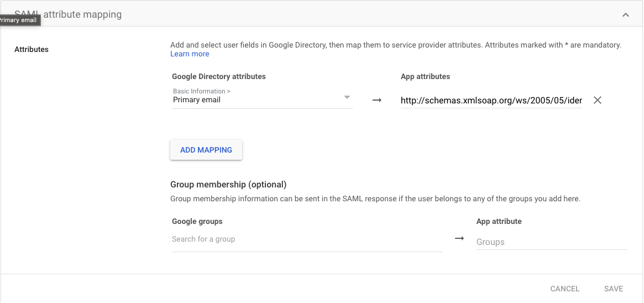Screen dimensions: 644x303
Task: Click the Basic Information > category text
Action: [x=202, y=91]
